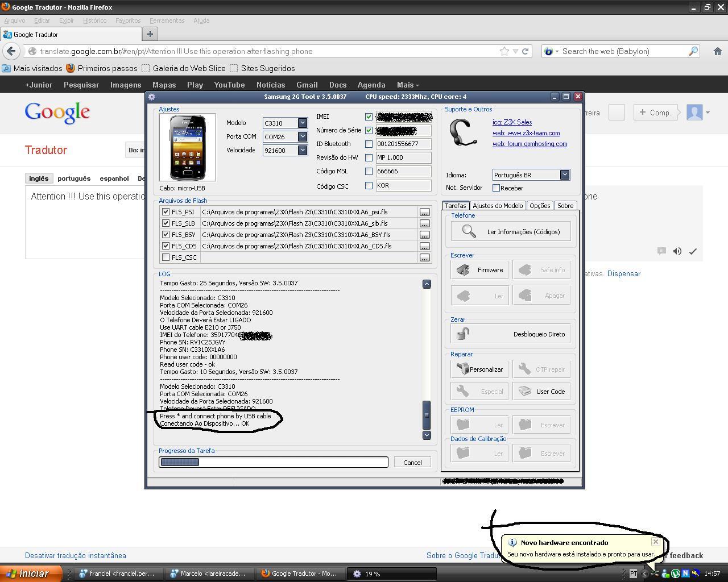Click the Desbloqueio Direto unlock button
Viewport: 728px width, 582px height.
[x=511, y=334]
